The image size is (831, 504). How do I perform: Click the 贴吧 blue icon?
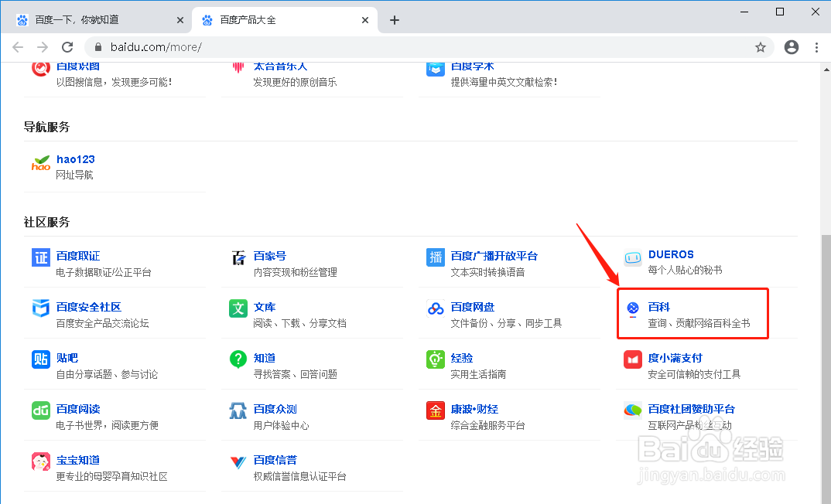pyautogui.click(x=41, y=359)
